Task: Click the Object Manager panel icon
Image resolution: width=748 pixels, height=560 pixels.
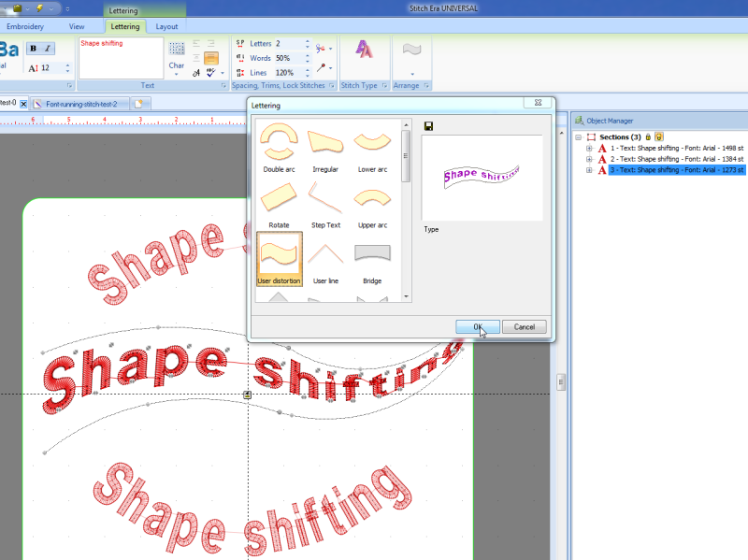Action: [579, 121]
